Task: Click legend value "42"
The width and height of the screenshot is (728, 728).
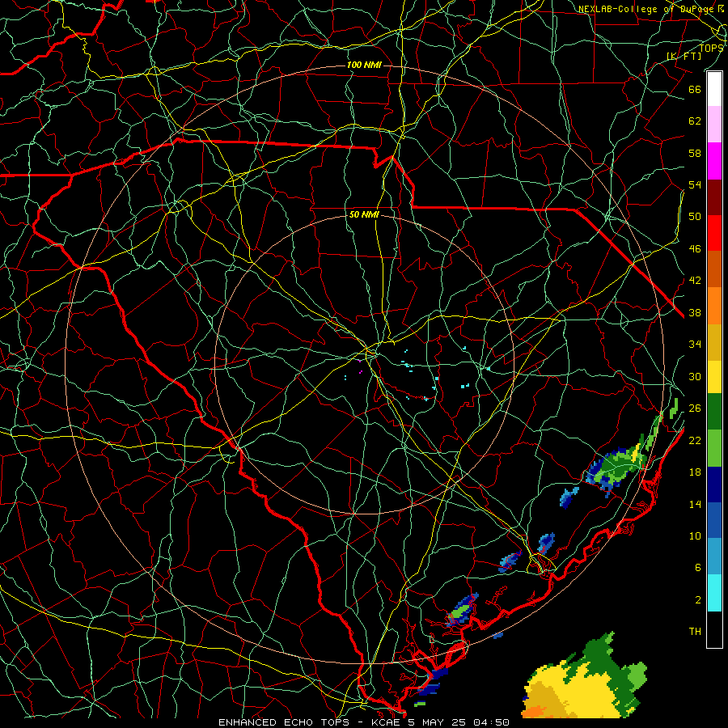Action: 695,281
